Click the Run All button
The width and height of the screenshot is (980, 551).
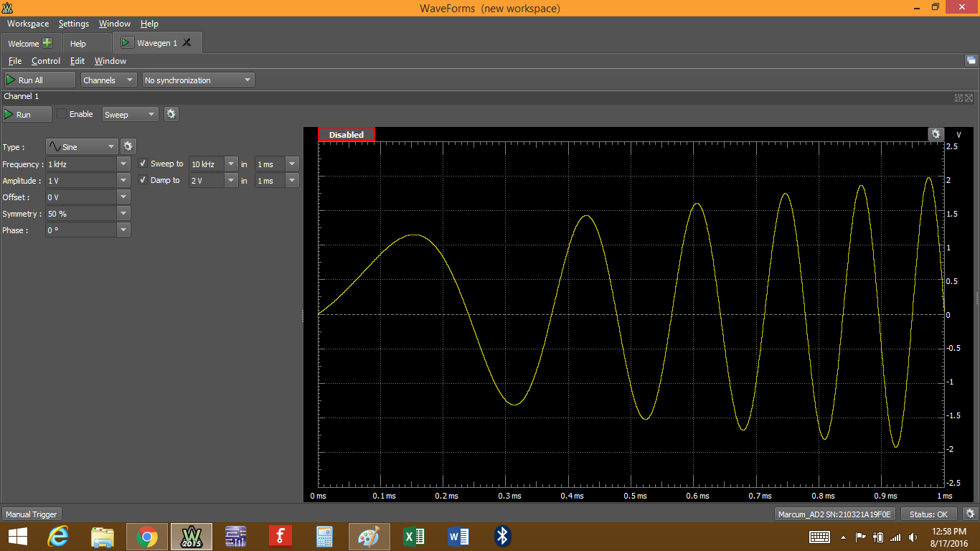click(x=39, y=79)
